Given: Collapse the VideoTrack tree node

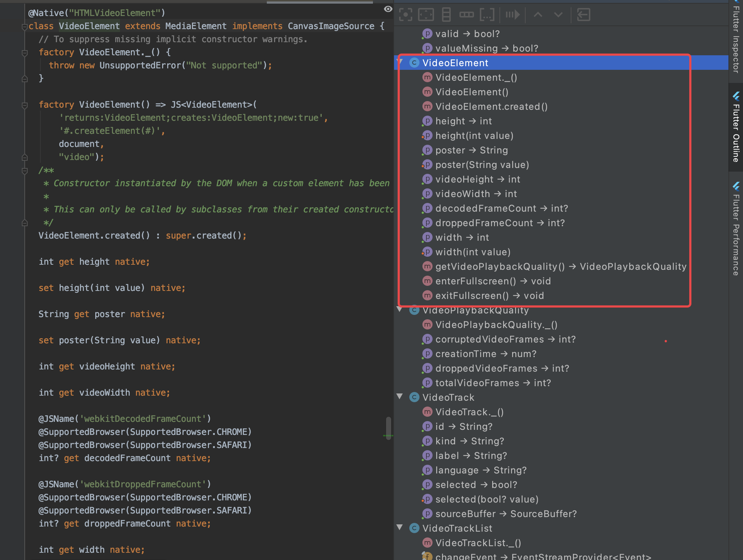Looking at the screenshot, I should 400,397.
